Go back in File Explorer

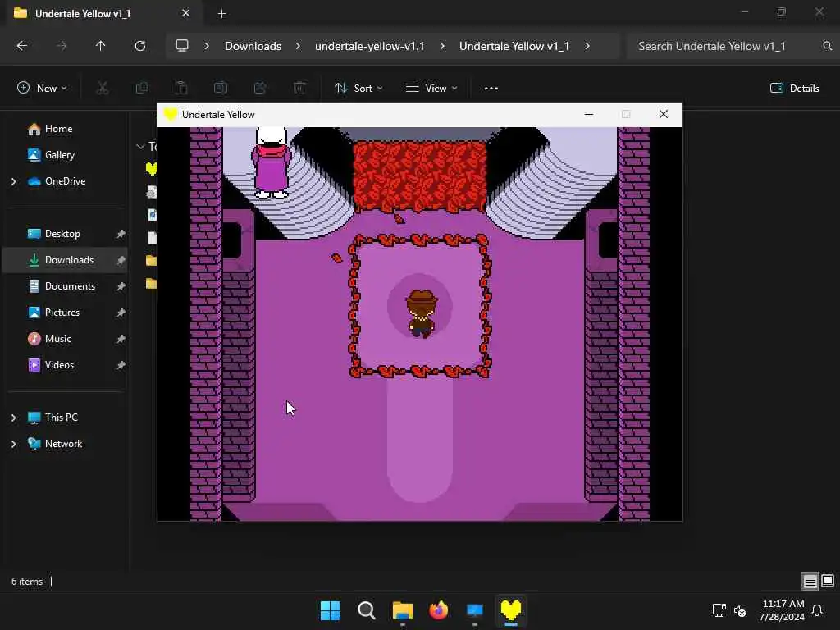tap(22, 46)
